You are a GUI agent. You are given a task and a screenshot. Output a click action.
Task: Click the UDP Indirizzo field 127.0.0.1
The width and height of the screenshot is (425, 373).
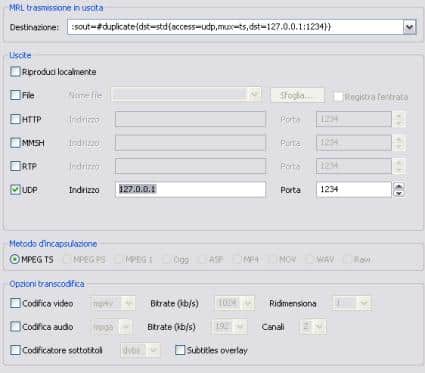(190, 190)
